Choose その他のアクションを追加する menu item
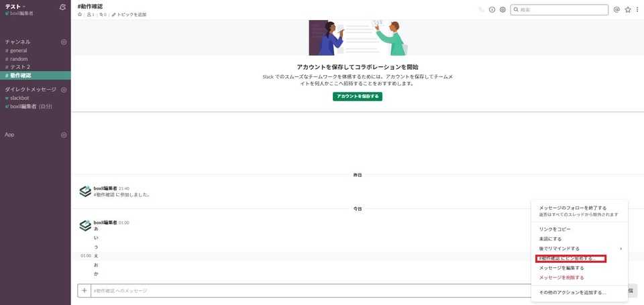 coord(579,293)
